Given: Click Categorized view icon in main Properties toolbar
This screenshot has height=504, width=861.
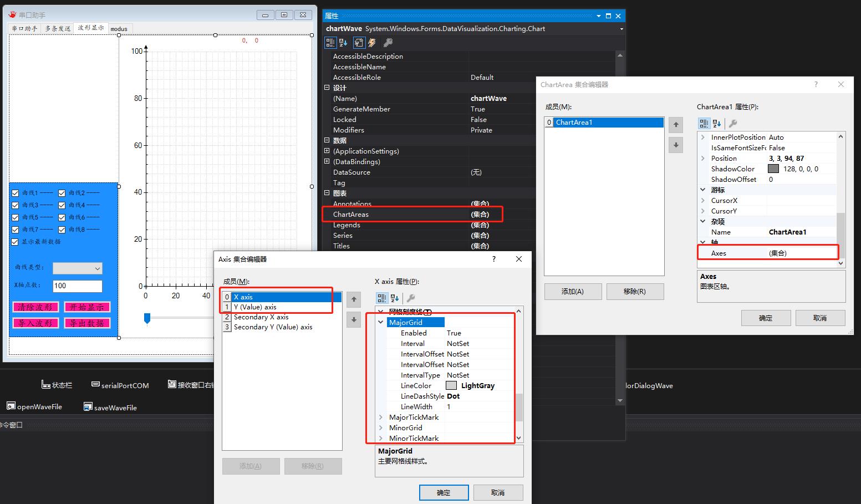Looking at the screenshot, I should click(x=330, y=43).
